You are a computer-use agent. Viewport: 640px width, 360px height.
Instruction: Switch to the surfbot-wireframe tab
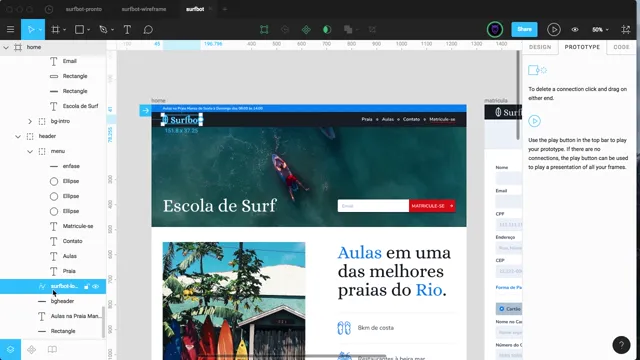tap(144, 9)
